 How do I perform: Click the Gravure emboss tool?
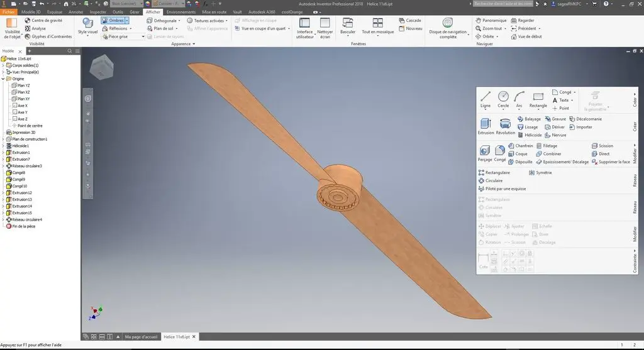point(555,119)
